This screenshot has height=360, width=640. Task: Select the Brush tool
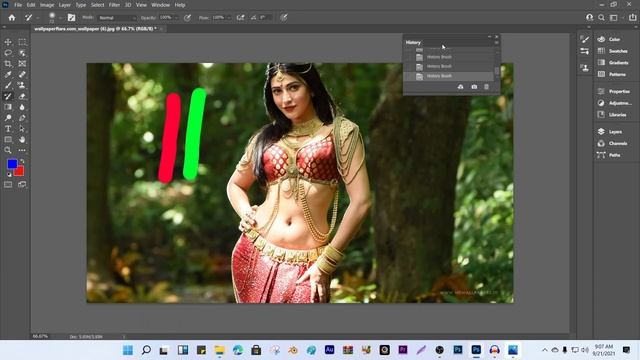click(8, 85)
